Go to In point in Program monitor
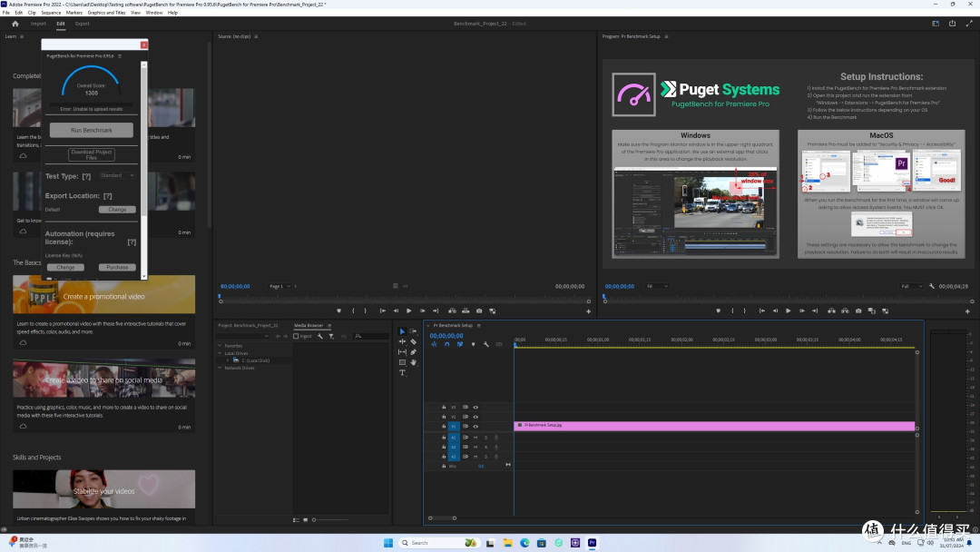 pos(762,310)
